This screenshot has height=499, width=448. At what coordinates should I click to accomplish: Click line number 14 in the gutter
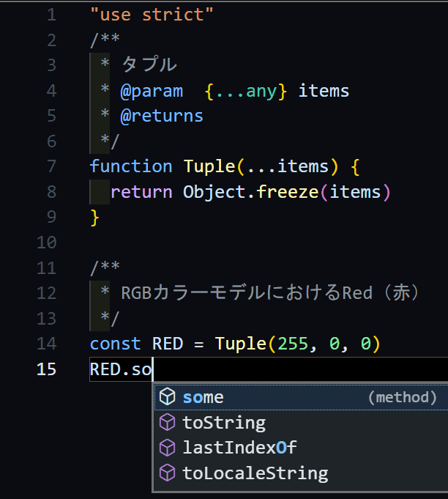pos(46,344)
